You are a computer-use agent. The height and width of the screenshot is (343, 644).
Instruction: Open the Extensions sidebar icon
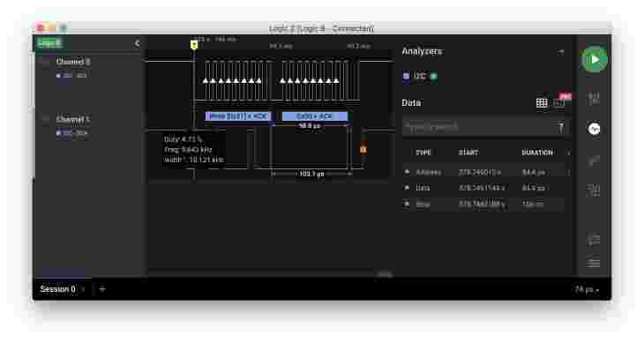(594, 190)
